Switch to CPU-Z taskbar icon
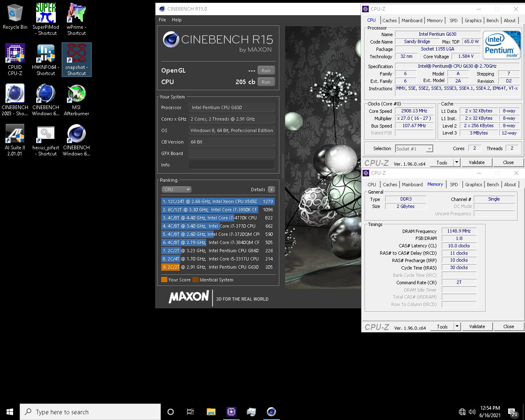The width and height of the screenshot is (525, 420). [x=231, y=412]
